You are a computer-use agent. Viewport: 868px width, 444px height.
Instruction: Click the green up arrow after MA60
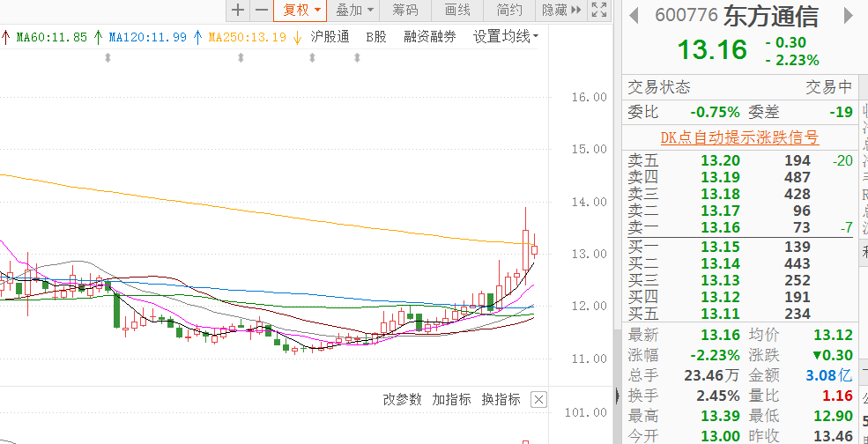click(98, 38)
